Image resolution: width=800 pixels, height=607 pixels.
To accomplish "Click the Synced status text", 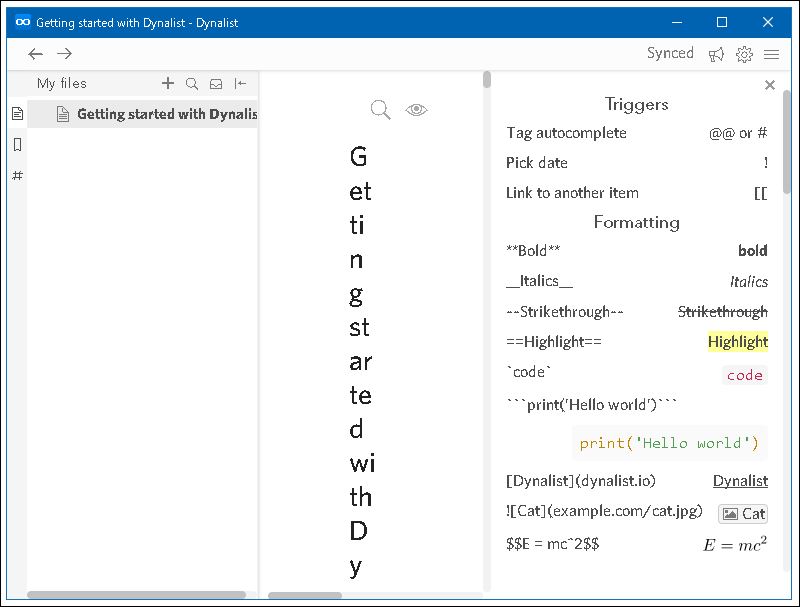I will click(670, 53).
